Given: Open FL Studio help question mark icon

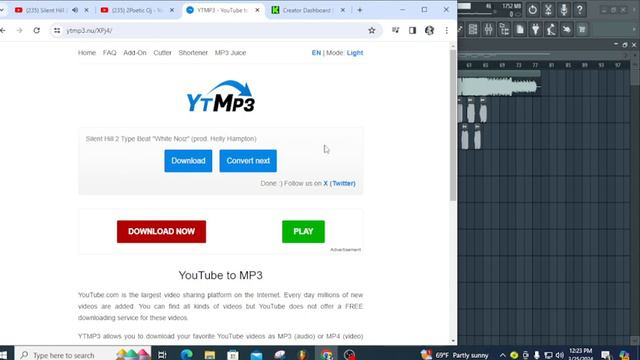Looking at the screenshot, I should (580, 9).
